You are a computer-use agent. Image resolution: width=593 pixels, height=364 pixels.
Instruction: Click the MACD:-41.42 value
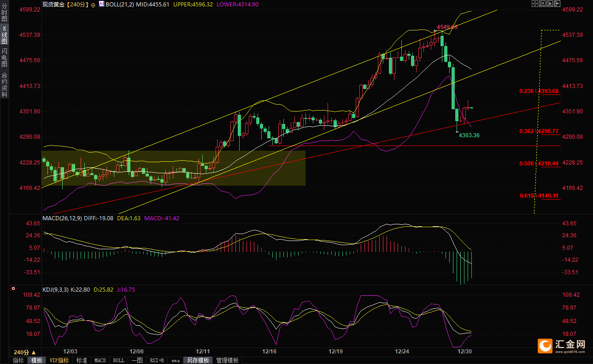[x=162, y=218]
